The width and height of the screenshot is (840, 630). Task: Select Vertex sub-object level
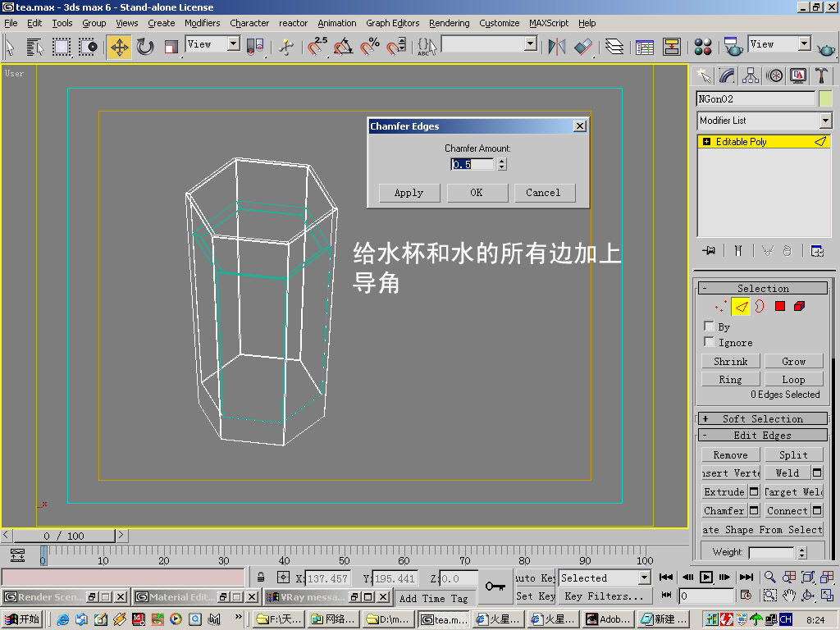pyautogui.click(x=720, y=307)
